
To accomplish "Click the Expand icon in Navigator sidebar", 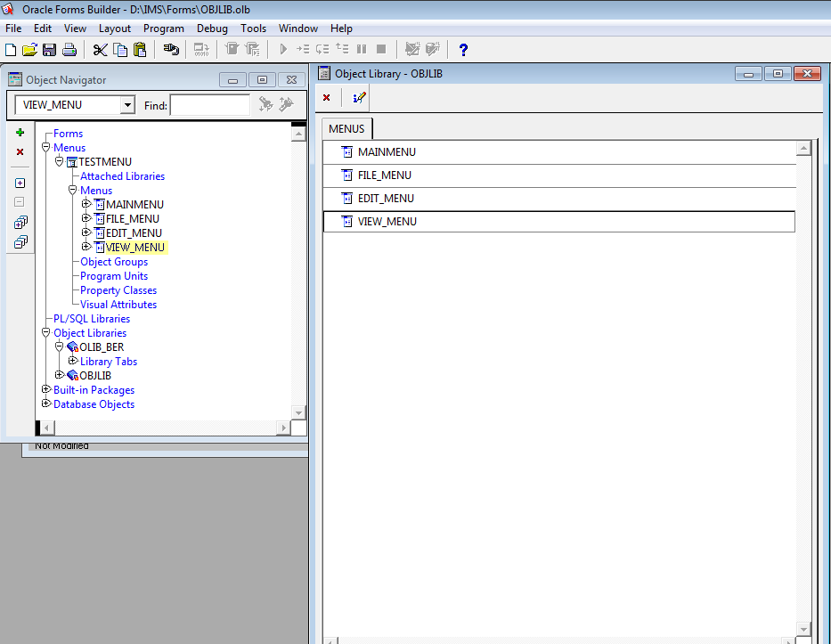I will click(x=20, y=183).
